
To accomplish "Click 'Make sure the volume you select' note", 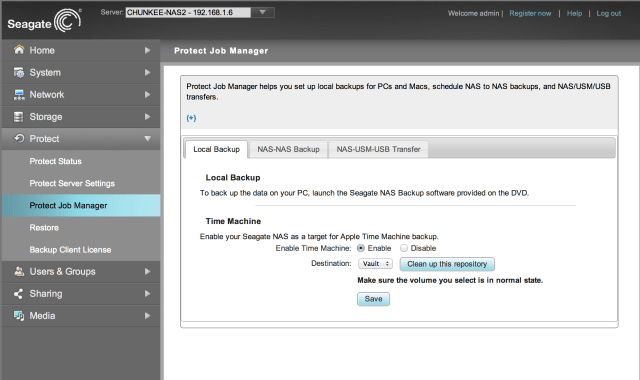I will [x=450, y=280].
